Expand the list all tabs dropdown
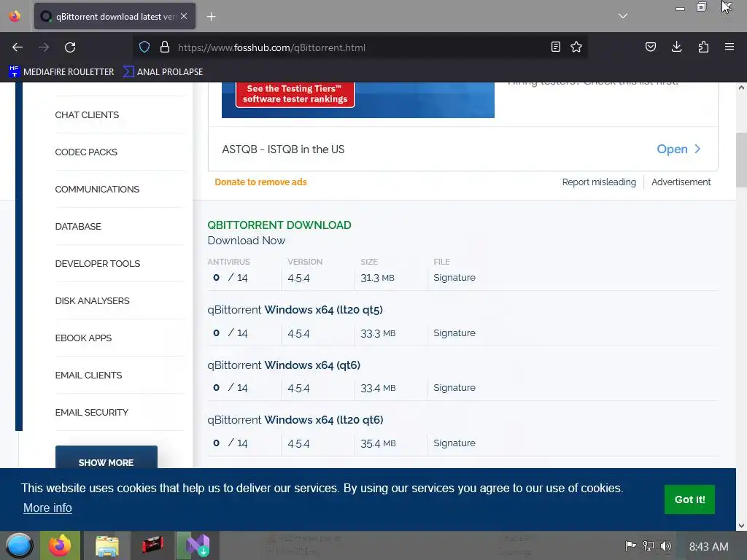The width and height of the screenshot is (747, 560). [x=623, y=16]
